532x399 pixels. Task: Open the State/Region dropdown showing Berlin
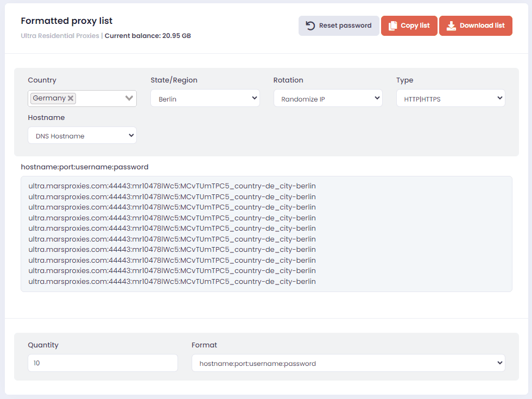coord(205,99)
